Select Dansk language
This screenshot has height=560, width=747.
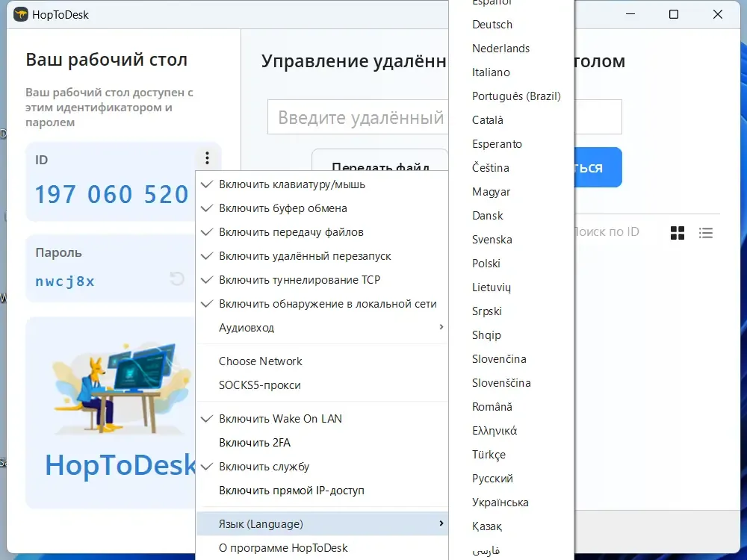pos(512,215)
